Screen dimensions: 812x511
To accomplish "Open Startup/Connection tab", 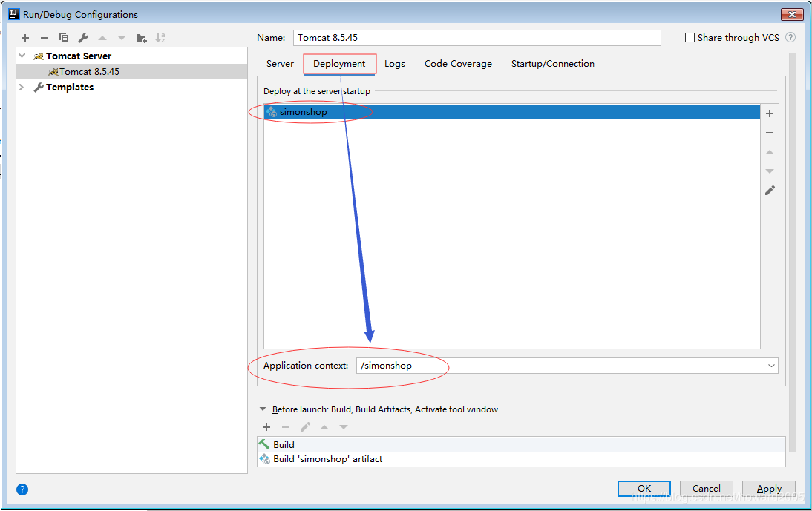I will pos(552,64).
